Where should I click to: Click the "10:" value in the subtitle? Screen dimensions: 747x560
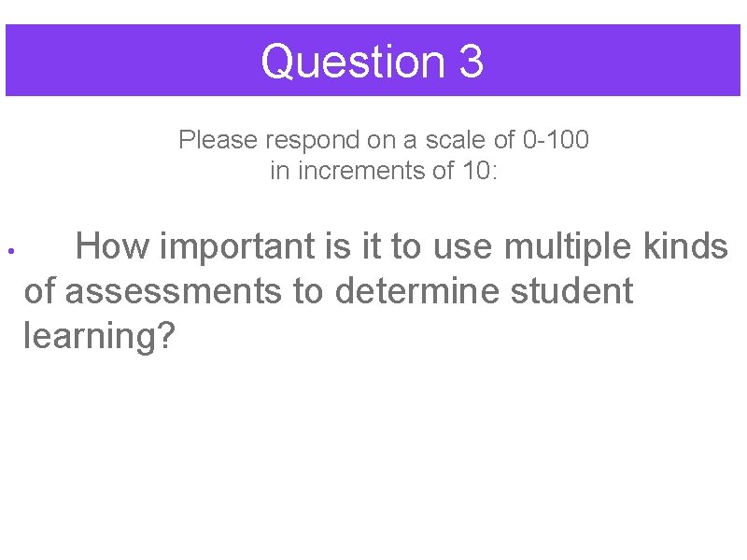pos(480,171)
